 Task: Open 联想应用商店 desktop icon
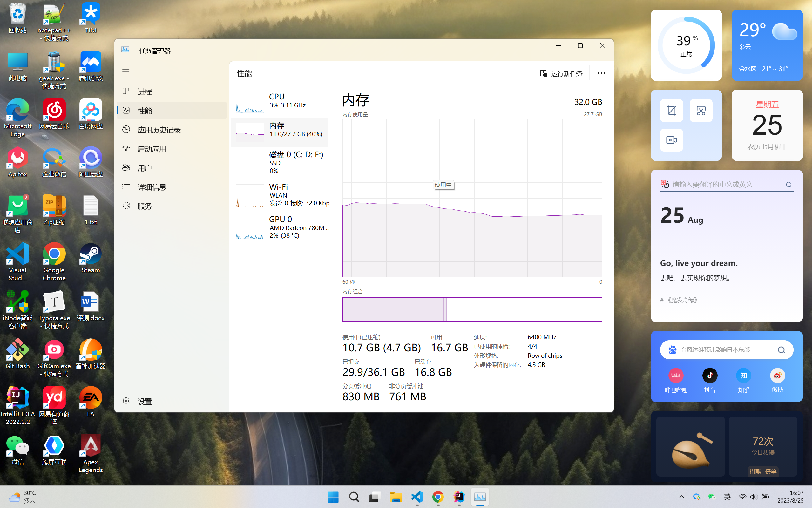coord(17,214)
